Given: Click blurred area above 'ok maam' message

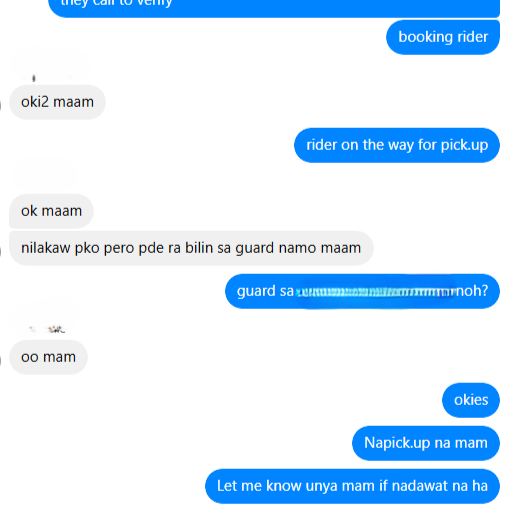Looking at the screenshot, I should pos(43,174).
